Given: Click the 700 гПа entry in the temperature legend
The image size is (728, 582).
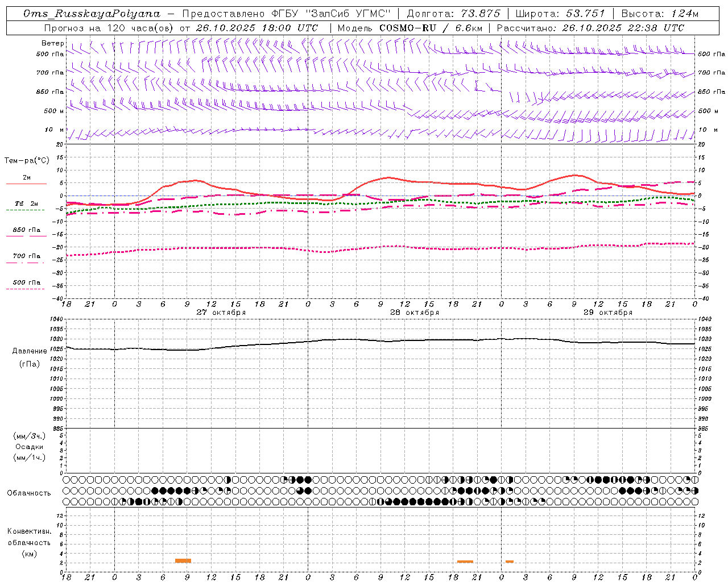Looking at the screenshot, I should (27, 256).
